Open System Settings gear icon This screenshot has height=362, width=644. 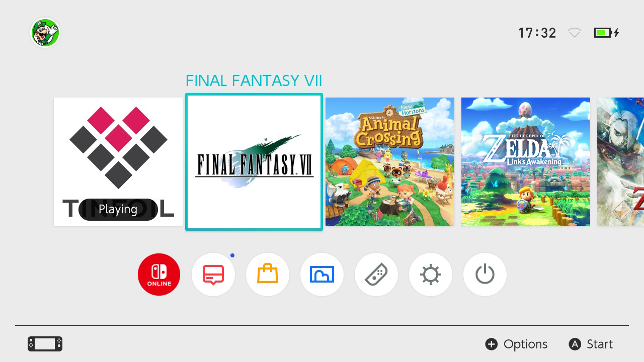click(x=431, y=275)
